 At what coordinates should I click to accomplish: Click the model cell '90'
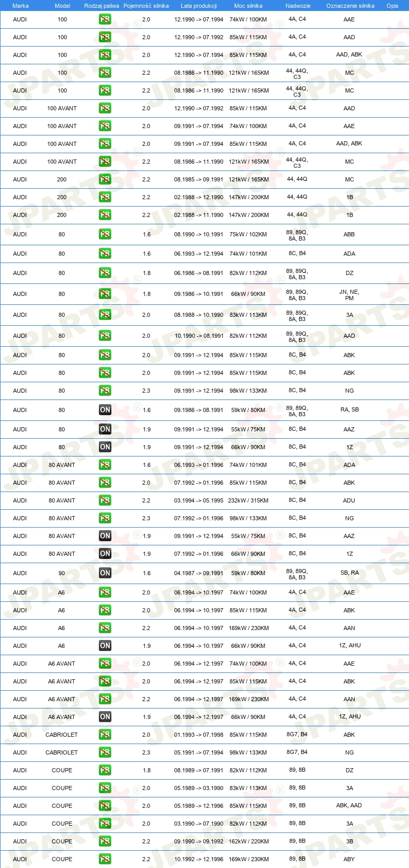click(62, 573)
